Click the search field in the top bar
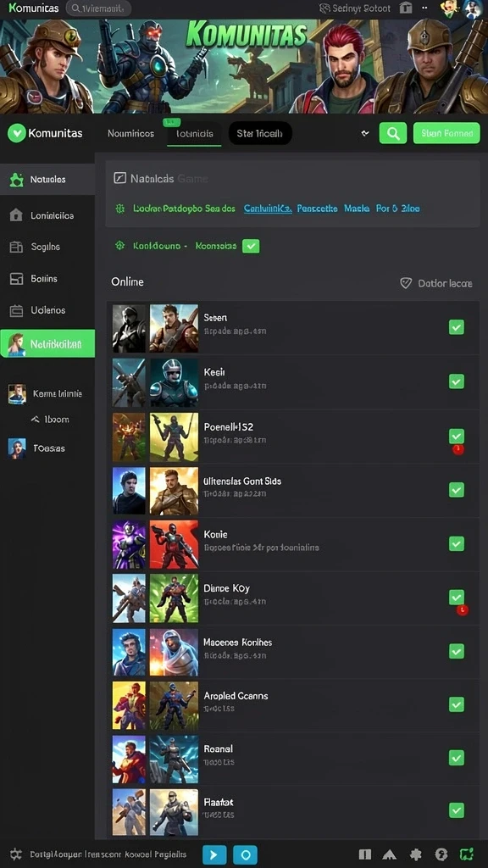The image size is (488, 868). [98, 8]
